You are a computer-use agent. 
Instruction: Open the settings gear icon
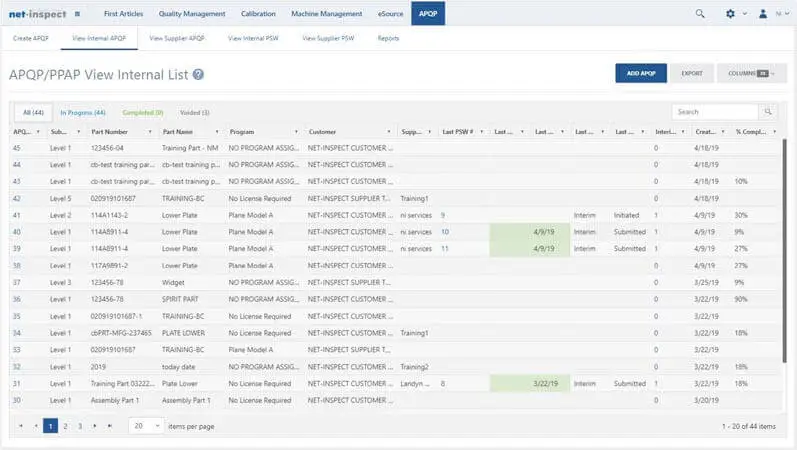(x=730, y=14)
